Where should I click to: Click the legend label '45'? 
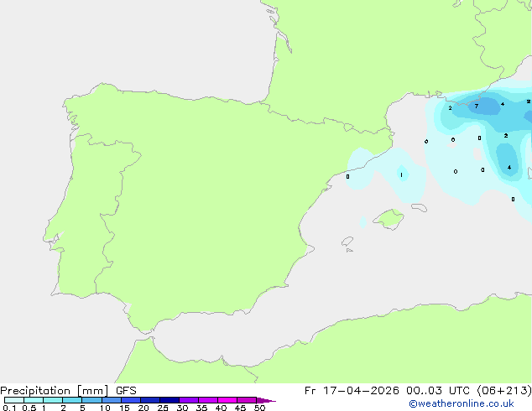point(240,408)
